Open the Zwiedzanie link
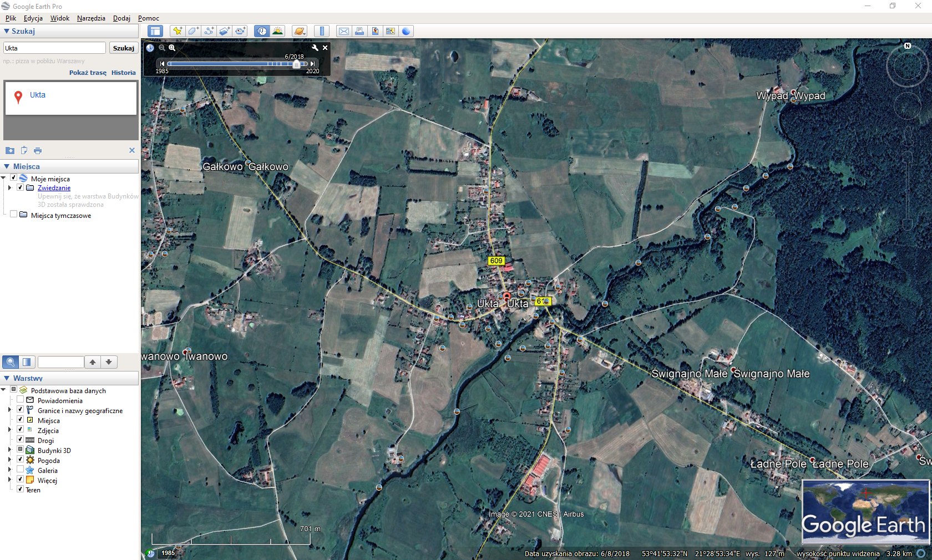The height and width of the screenshot is (560, 932). [54, 188]
